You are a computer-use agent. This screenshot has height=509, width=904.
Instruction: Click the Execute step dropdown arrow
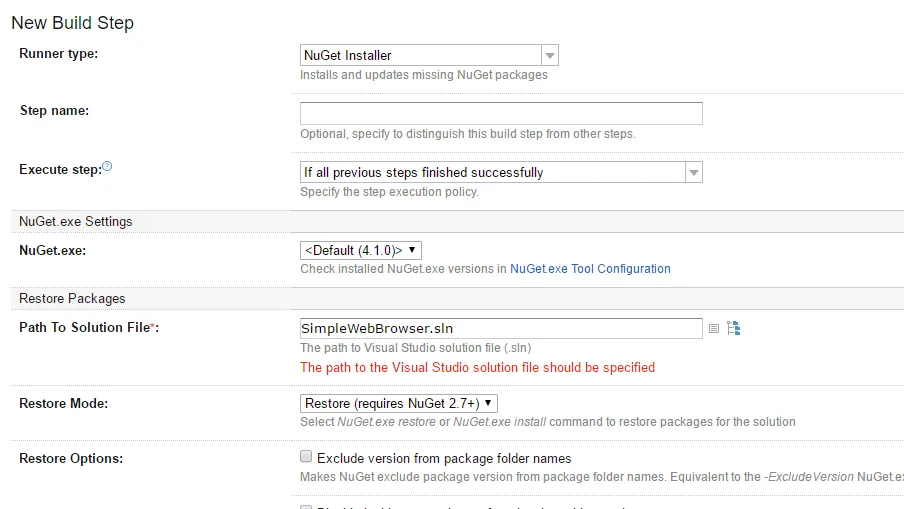coord(694,172)
